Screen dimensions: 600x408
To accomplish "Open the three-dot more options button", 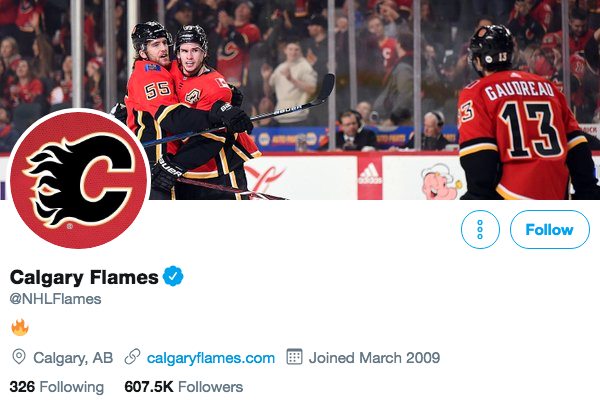I will click(480, 229).
